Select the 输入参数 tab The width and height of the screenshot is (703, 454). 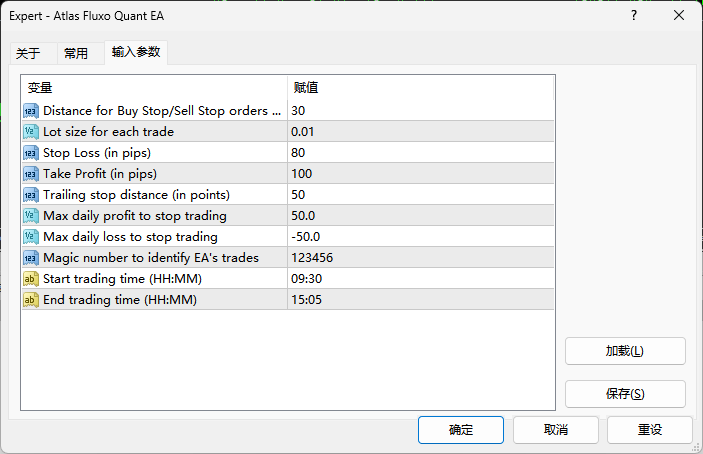click(136, 52)
